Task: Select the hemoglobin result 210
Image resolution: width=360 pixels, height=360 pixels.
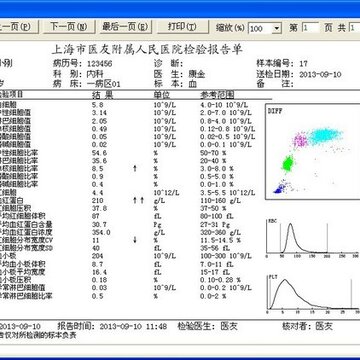Action: point(97,201)
